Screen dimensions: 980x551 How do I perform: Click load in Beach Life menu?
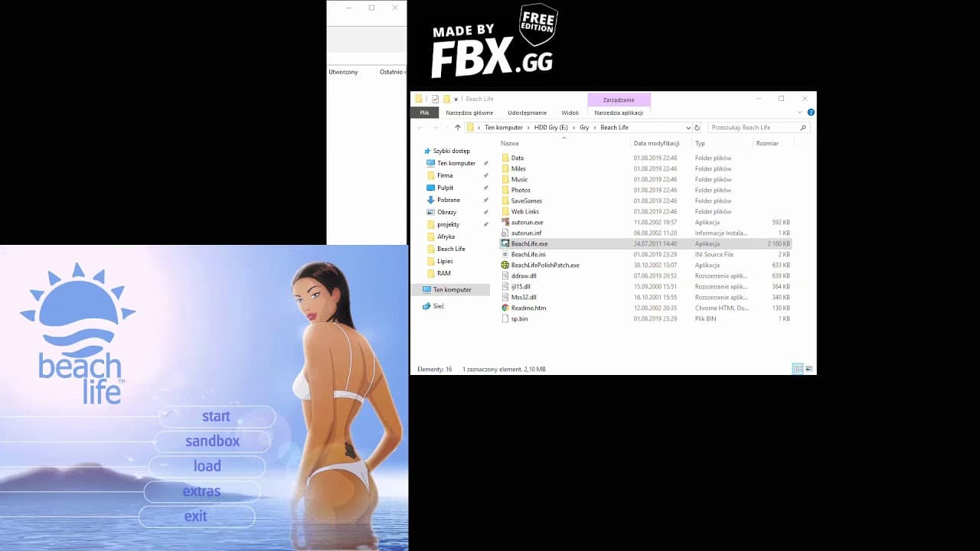(207, 466)
